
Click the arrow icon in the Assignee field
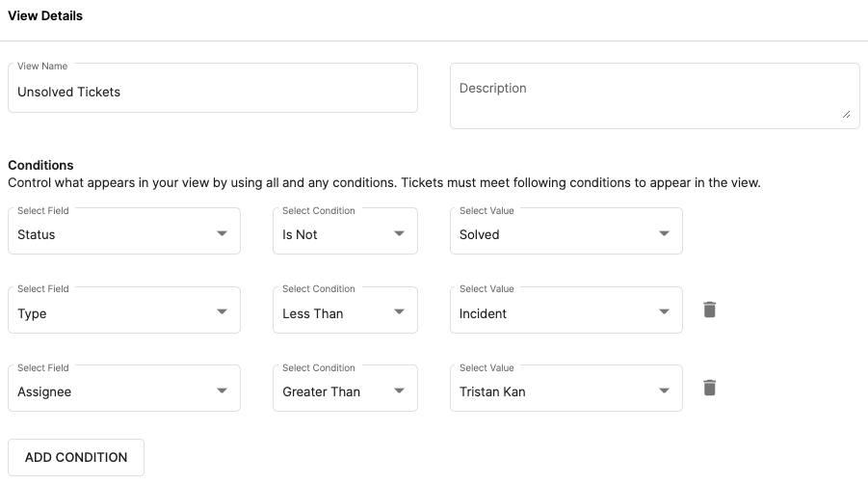[x=222, y=391]
